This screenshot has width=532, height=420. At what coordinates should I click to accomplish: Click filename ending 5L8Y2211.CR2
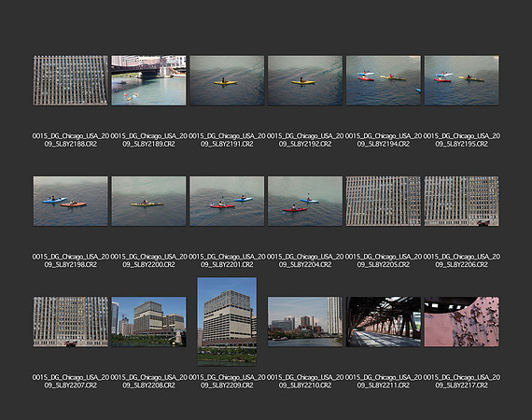click(x=384, y=382)
